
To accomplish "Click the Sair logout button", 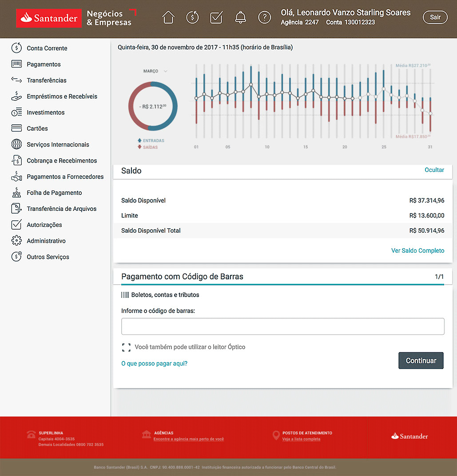I will (435, 17).
